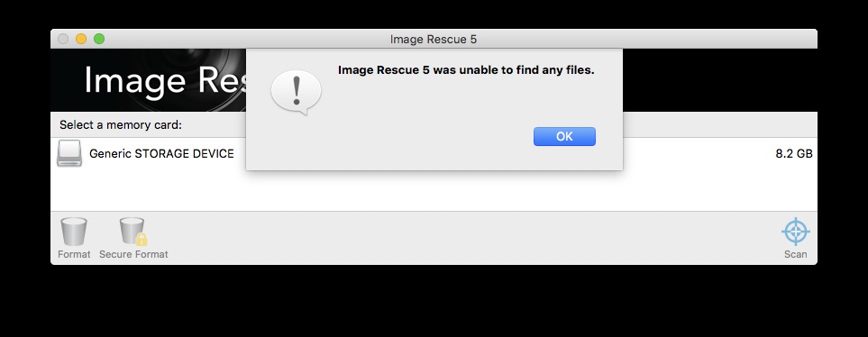Select the Format trash can icon

pyautogui.click(x=74, y=232)
